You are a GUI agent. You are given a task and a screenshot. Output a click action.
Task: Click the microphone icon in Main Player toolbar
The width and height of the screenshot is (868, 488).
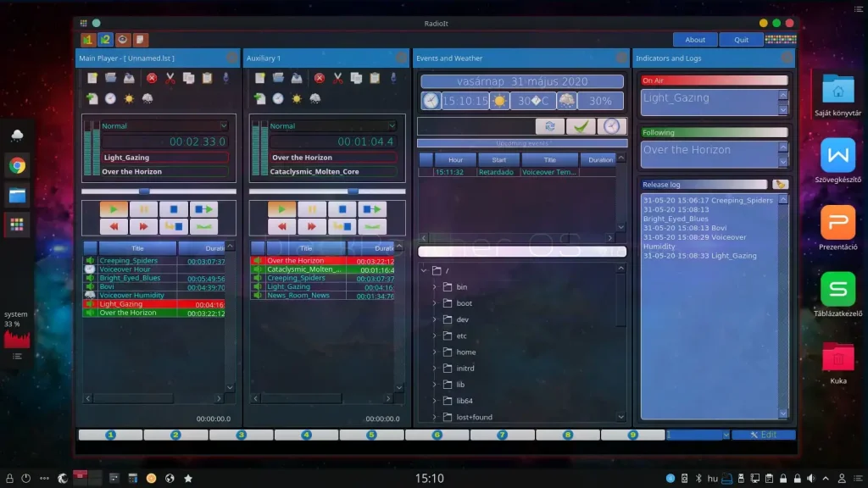(225, 78)
